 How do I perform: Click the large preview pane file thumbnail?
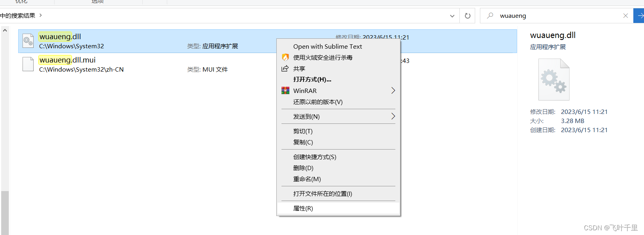tap(554, 80)
